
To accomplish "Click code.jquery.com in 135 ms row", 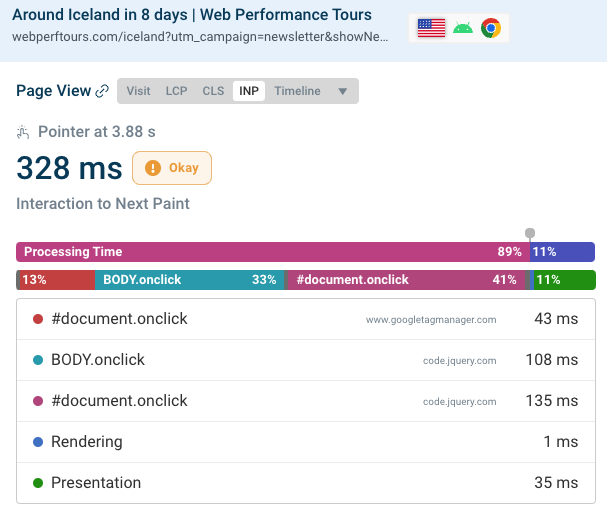I will pos(460,402).
